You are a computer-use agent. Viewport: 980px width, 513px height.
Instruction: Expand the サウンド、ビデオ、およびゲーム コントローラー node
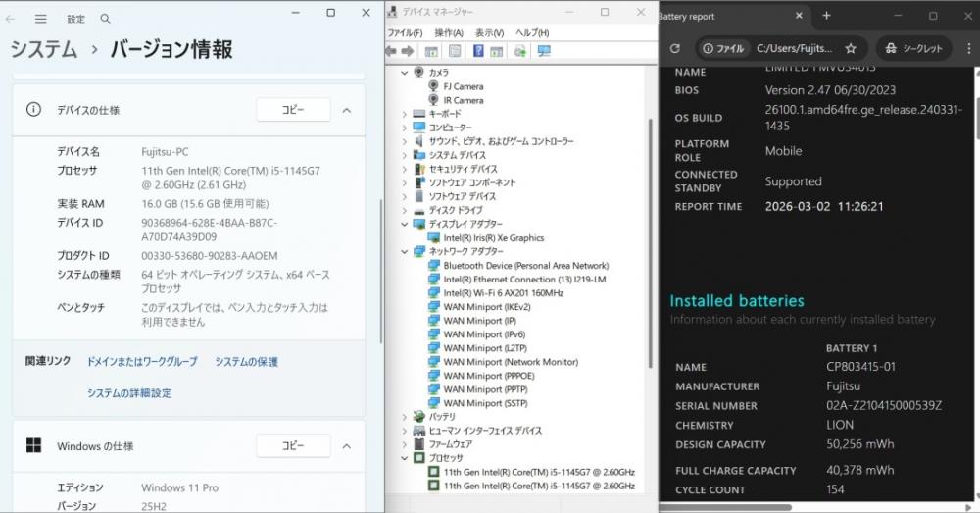(405, 141)
